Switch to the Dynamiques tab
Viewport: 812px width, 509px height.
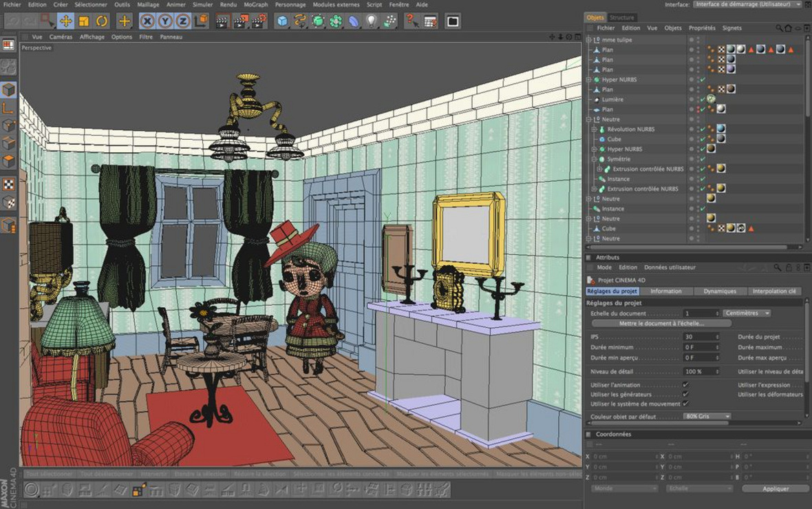click(720, 291)
